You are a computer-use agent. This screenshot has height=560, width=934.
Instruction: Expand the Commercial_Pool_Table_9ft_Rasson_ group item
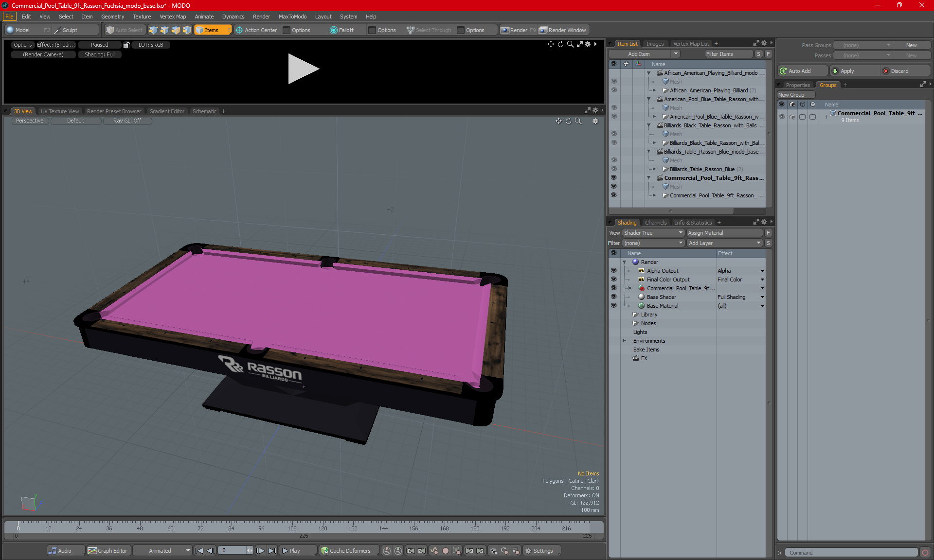(x=654, y=195)
